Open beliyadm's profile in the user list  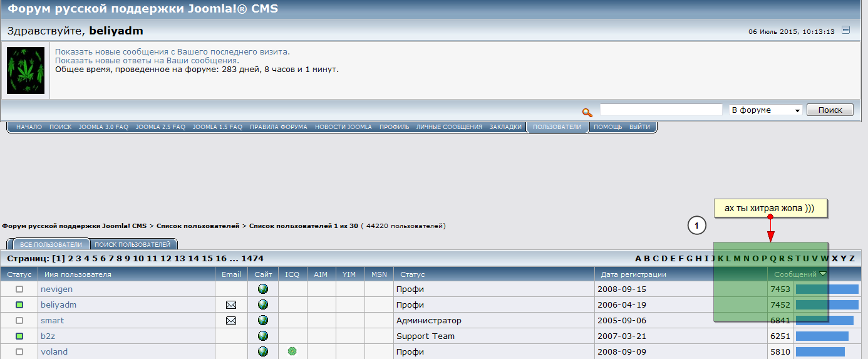coord(58,305)
